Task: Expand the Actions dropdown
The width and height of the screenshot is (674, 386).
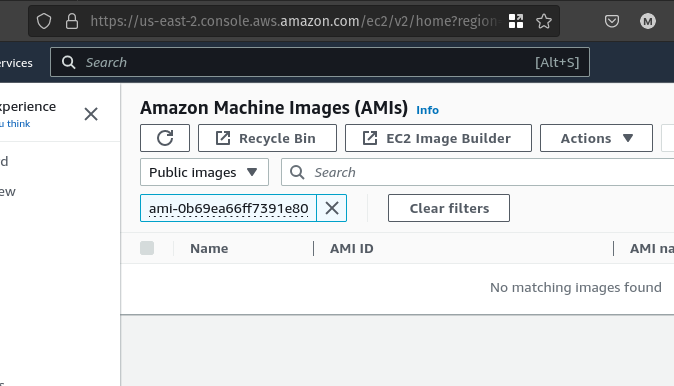Action: coord(596,138)
